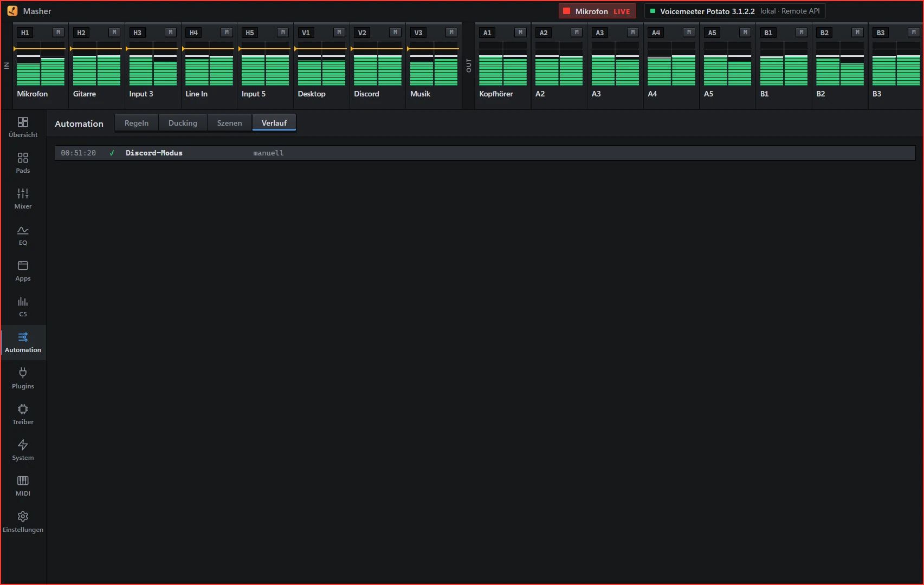Image resolution: width=924 pixels, height=585 pixels.
Task: Open the Plugins sidebar page
Action: pyautogui.click(x=23, y=378)
